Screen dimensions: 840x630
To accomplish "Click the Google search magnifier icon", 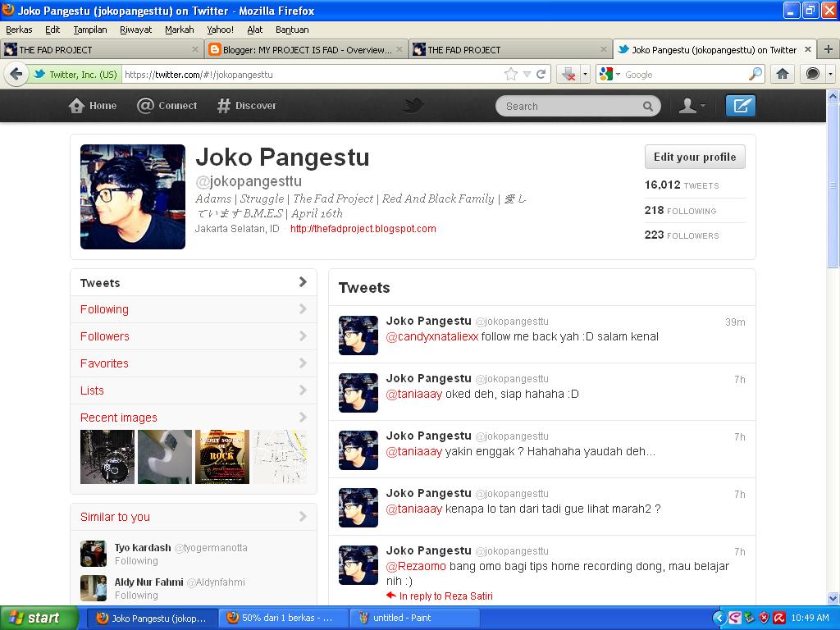I will [x=756, y=74].
